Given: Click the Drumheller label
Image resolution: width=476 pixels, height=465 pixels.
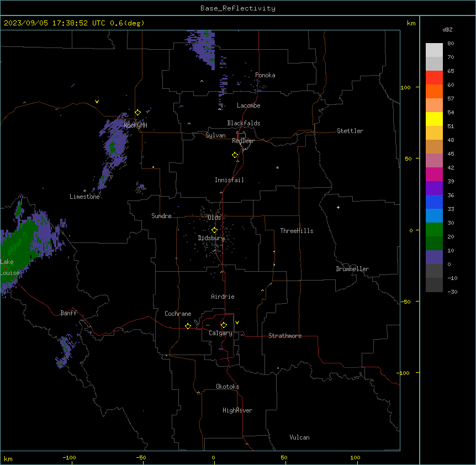Looking at the screenshot, I should click(352, 269).
